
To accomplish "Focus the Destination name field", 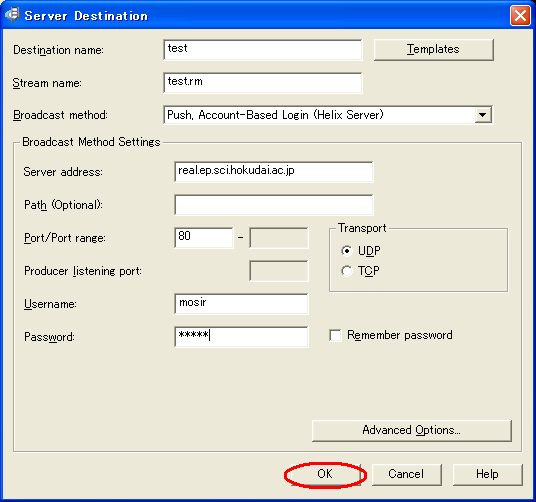I will click(x=263, y=50).
